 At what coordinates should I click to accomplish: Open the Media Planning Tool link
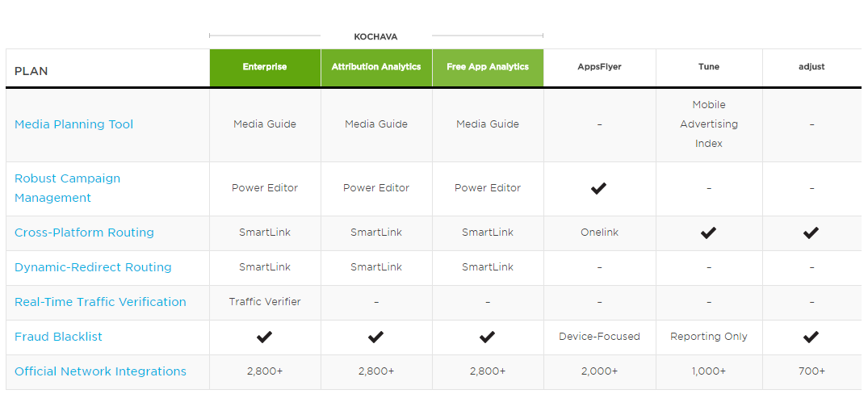pos(73,124)
